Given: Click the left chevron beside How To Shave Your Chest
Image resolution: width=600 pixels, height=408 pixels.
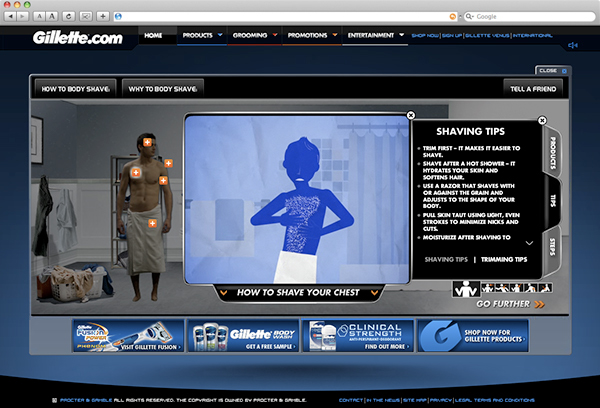Looking at the screenshot, I should [x=224, y=293].
